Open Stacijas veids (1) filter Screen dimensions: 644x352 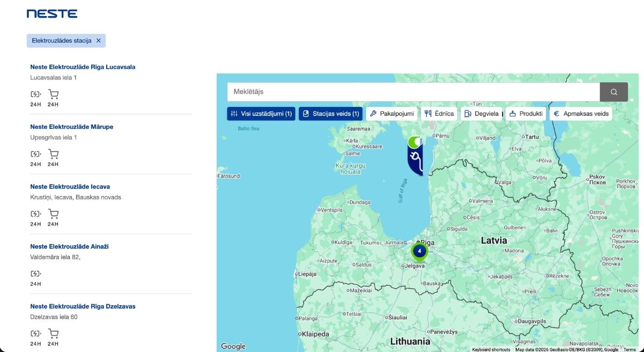331,114
